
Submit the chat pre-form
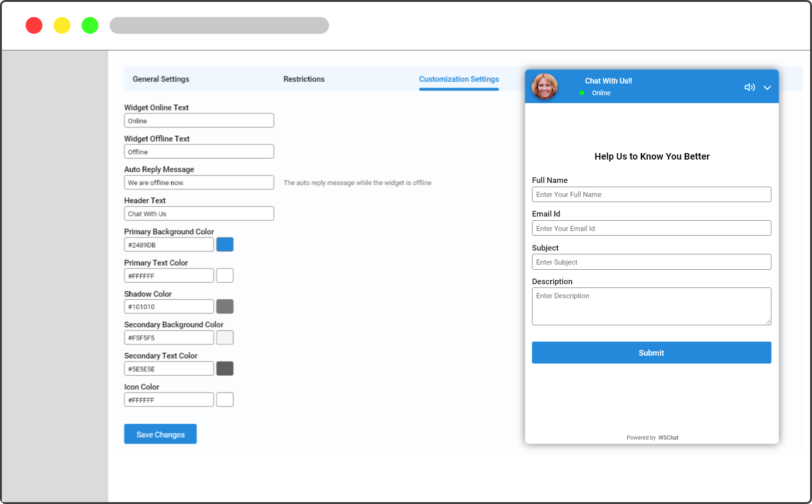click(651, 353)
